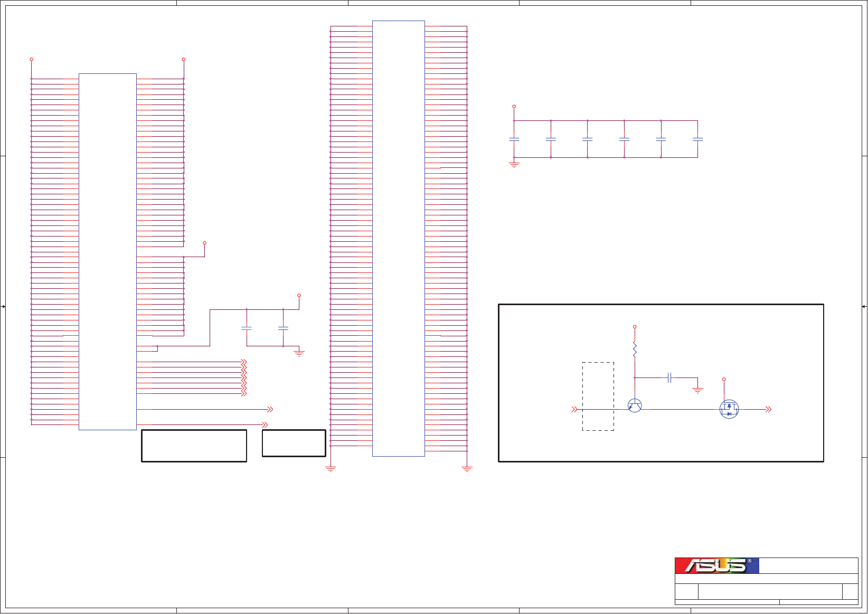Click the power node above the resistor
The width and height of the screenshot is (868, 614).
pos(635,327)
